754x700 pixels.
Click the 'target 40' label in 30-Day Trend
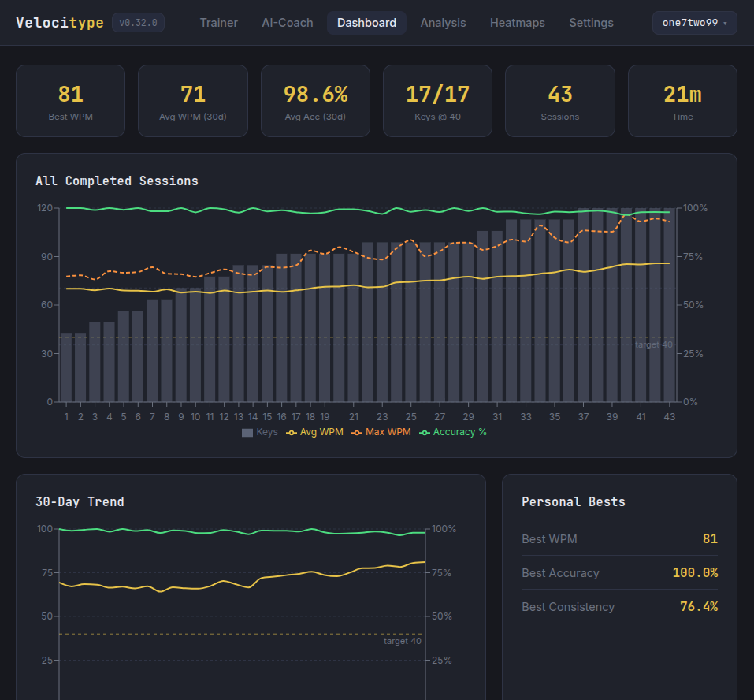[x=403, y=641]
